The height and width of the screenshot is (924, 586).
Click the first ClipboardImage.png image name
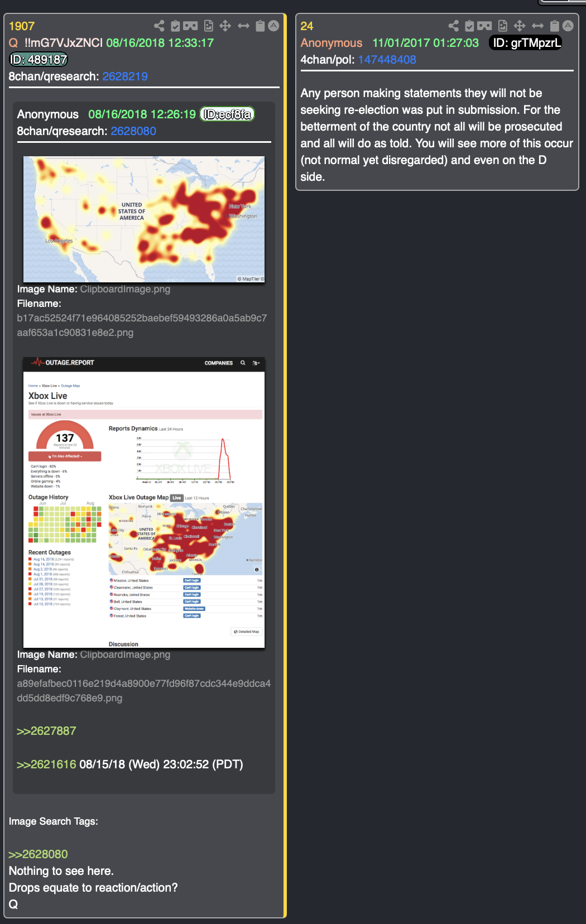(x=125, y=289)
